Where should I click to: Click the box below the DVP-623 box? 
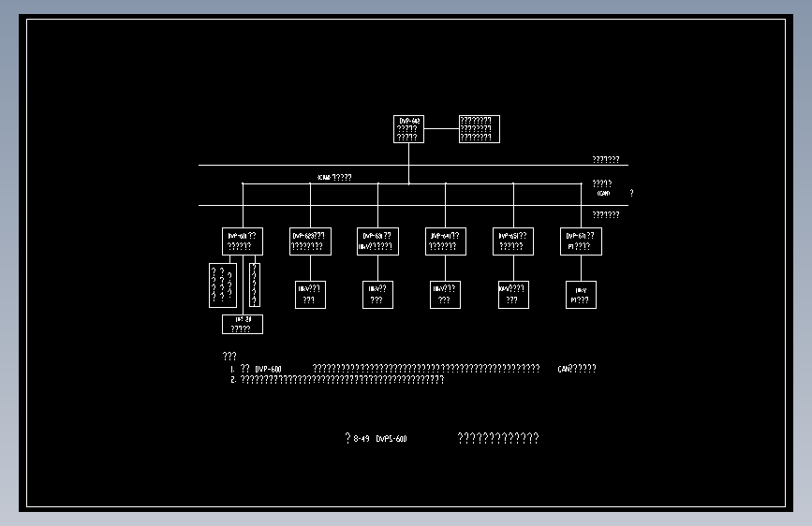310,295
